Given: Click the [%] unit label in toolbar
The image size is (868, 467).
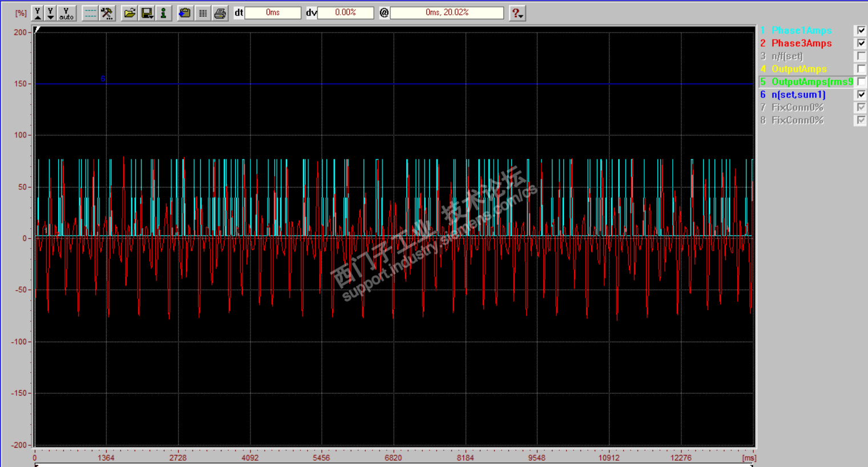Looking at the screenshot, I should [21, 13].
